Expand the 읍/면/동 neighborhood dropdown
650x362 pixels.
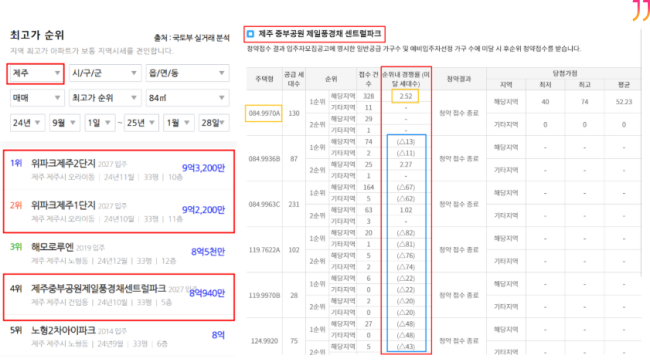(187, 73)
